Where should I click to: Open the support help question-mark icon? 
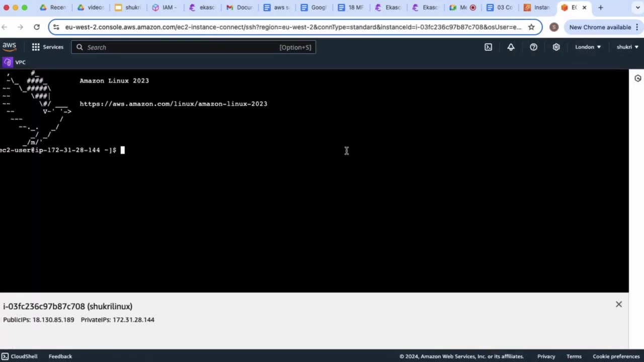533,47
